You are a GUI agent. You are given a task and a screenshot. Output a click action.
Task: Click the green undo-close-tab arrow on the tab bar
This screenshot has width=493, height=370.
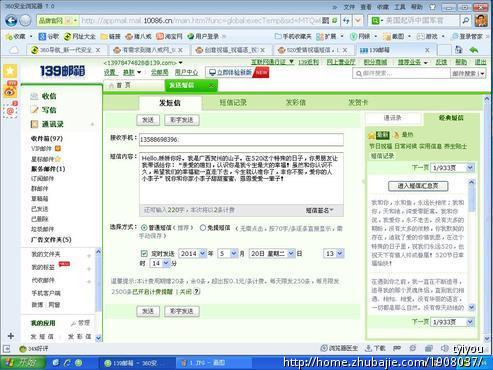(474, 50)
